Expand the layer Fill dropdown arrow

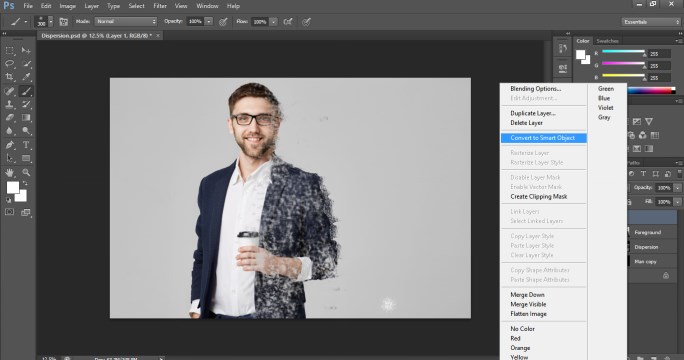tap(677, 202)
